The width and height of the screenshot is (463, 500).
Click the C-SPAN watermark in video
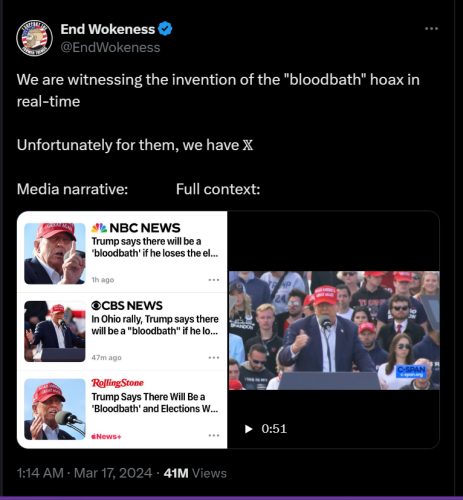[411, 371]
